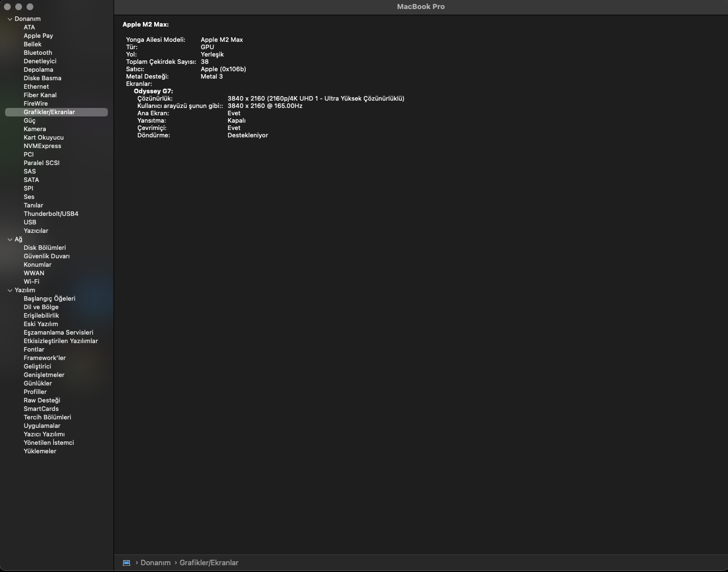
Task: Select Apple Pay in the sidebar
Action: [38, 36]
